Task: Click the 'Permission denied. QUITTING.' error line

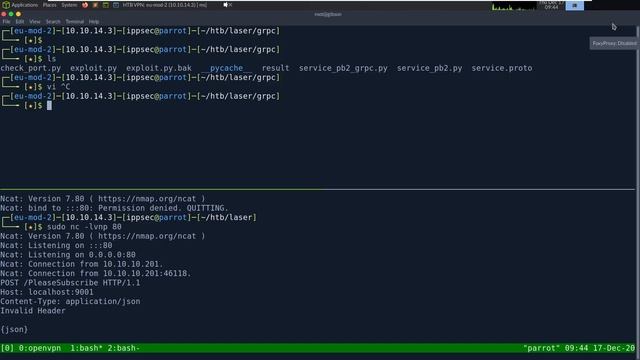Action: [114, 208]
